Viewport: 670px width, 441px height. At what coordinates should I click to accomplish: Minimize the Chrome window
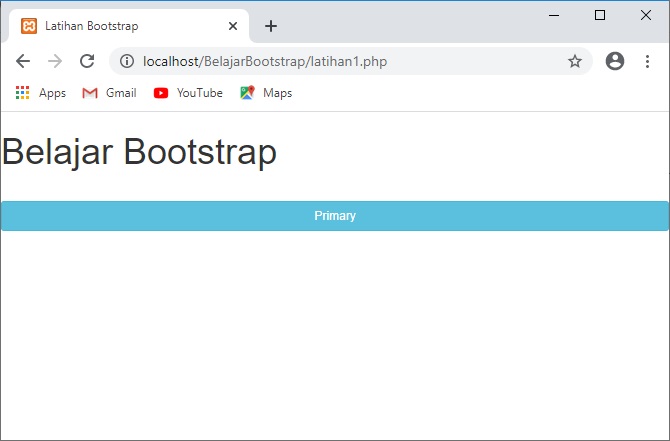tap(554, 14)
